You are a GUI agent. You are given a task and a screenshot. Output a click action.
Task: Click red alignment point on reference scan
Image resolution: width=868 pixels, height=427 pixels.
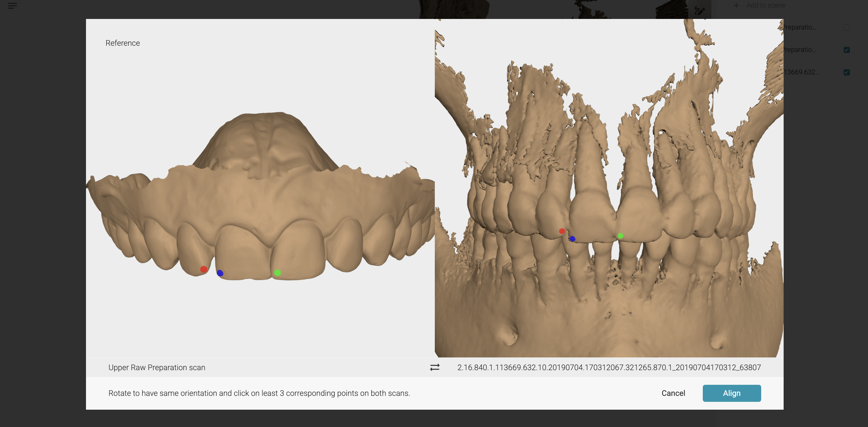pos(204,269)
